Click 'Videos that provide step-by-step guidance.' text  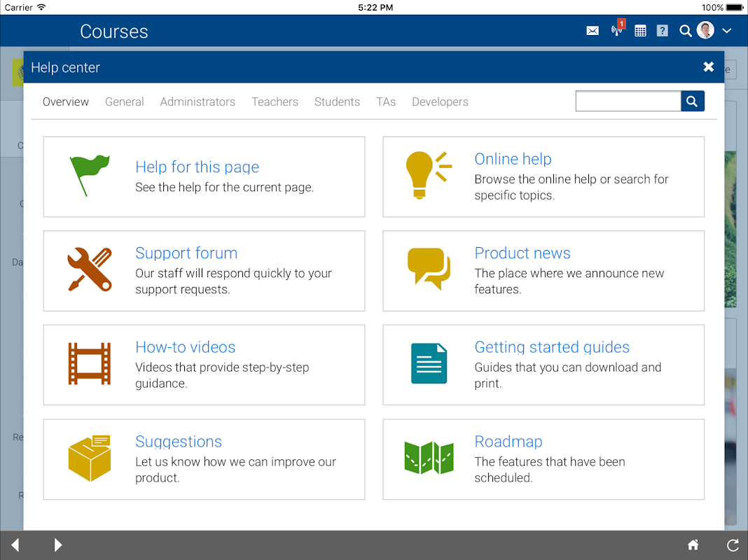click(x=222, y=376)
